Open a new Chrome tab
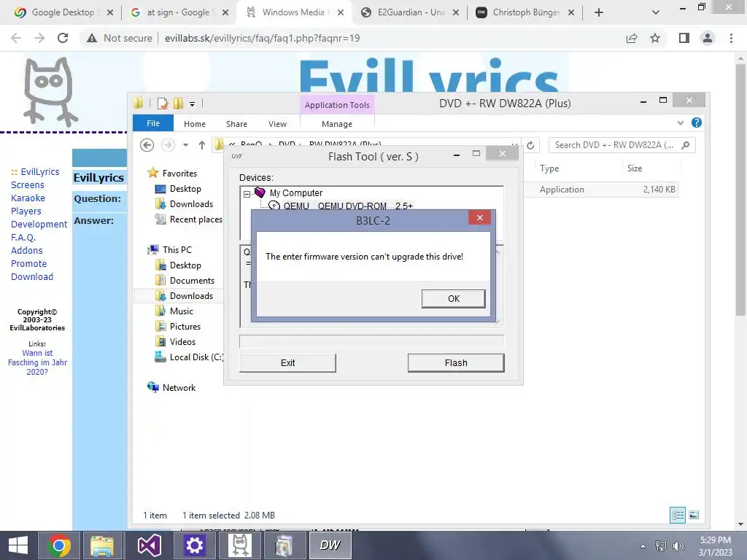This screenshot has height=560, width=747. click(599, 12)
